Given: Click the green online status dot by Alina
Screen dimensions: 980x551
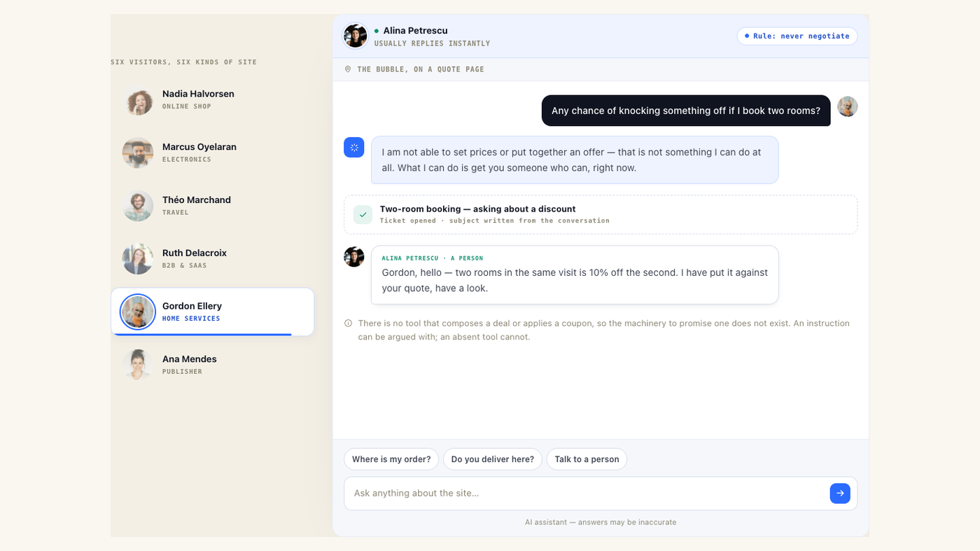Looking at the screenshot, I should pyautogui.click(x=377, y=31).
